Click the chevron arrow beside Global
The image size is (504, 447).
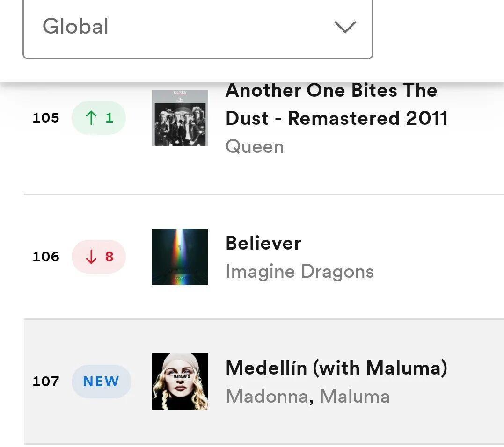(x=345, y=27)
